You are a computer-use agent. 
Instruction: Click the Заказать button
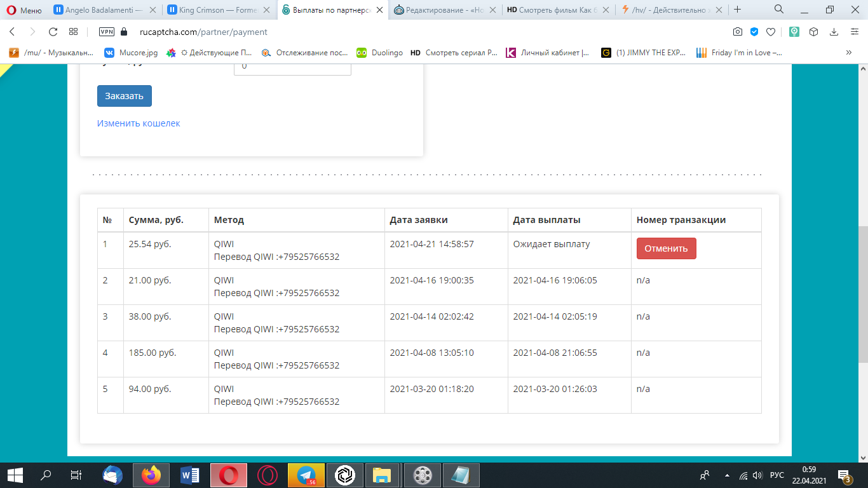(x=125, y=96)
